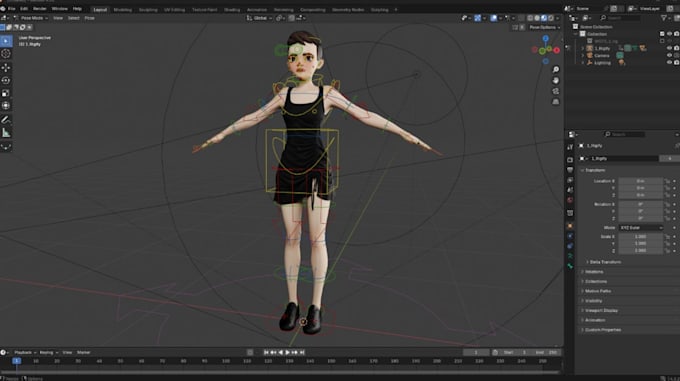Select the Rotate tool

(x=6, y=81)
